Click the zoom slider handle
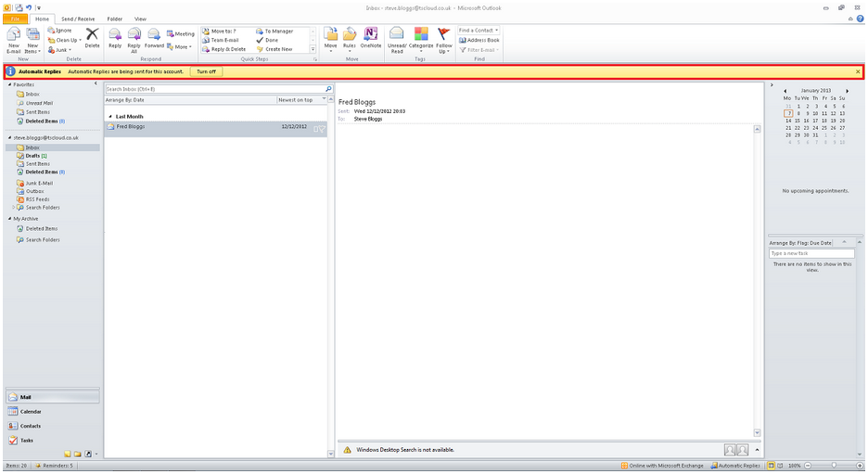This screenshot has height=474, width=868. click(834, 466)
